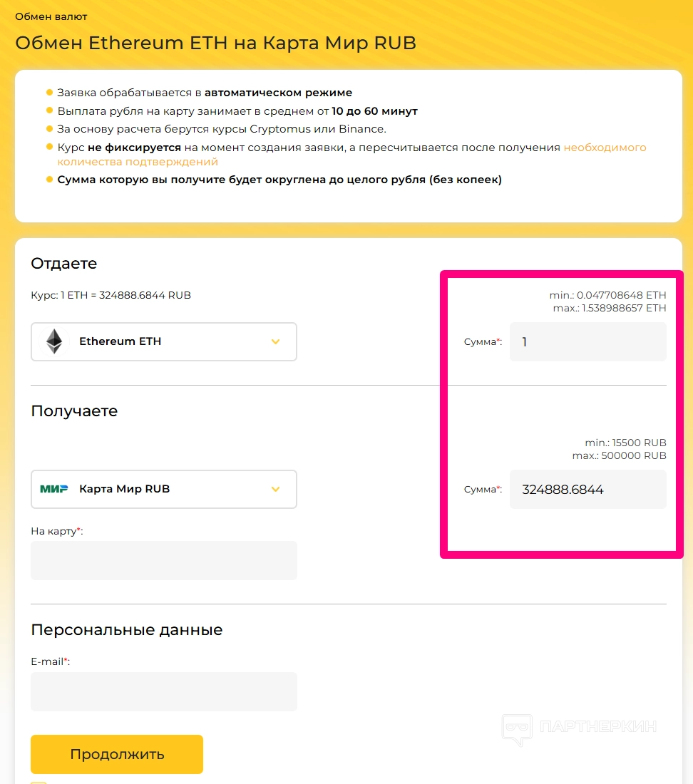Image resolution: width=693 pixels, height=784 pixels.
Task: Click the RUB amount field showing 324888.6844
Action: (x=588, y=489)
